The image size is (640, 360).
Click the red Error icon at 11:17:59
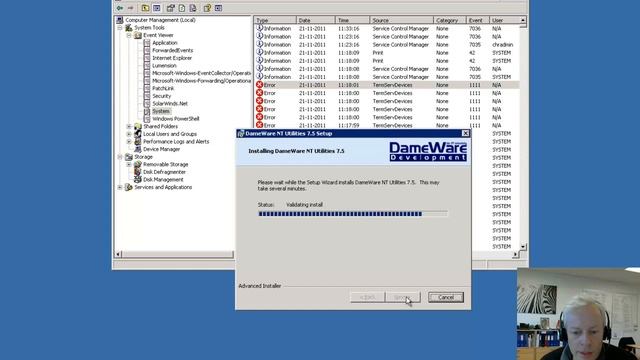point(259,125)
